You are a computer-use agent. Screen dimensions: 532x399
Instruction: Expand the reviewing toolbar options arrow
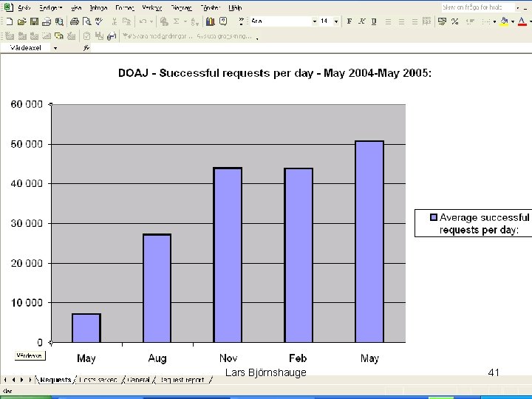pyautogui.click(x=257, y=38)
